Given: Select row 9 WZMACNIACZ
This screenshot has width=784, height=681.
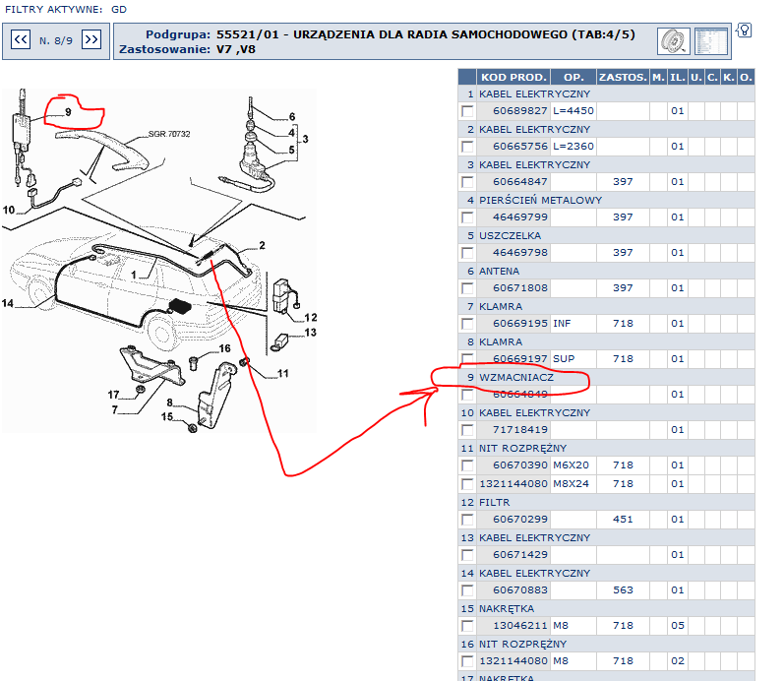Looking at the screenshot, I should [606, 377].
